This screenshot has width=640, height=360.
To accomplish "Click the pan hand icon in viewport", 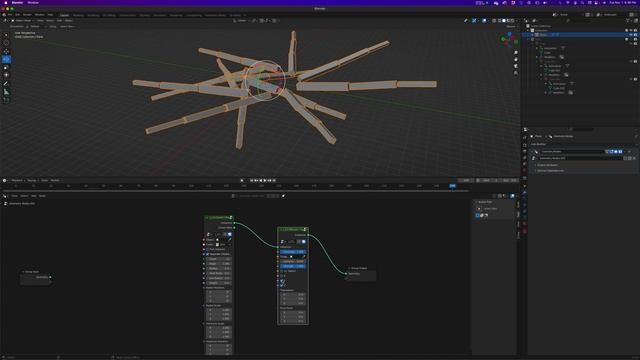I will (x=516, y=60).
